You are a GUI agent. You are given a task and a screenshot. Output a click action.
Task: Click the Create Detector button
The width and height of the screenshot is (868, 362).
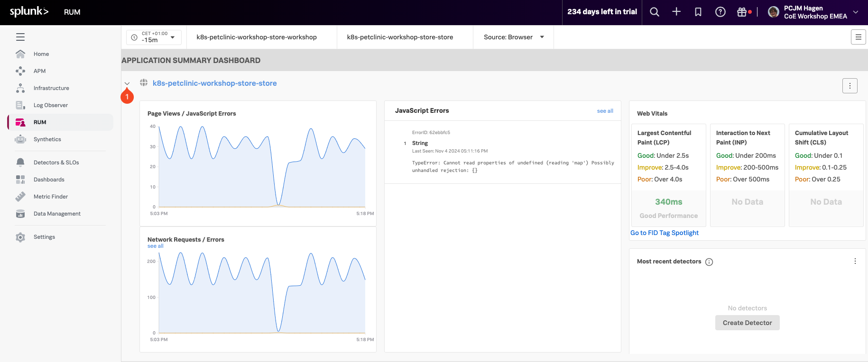coord(747,323)
